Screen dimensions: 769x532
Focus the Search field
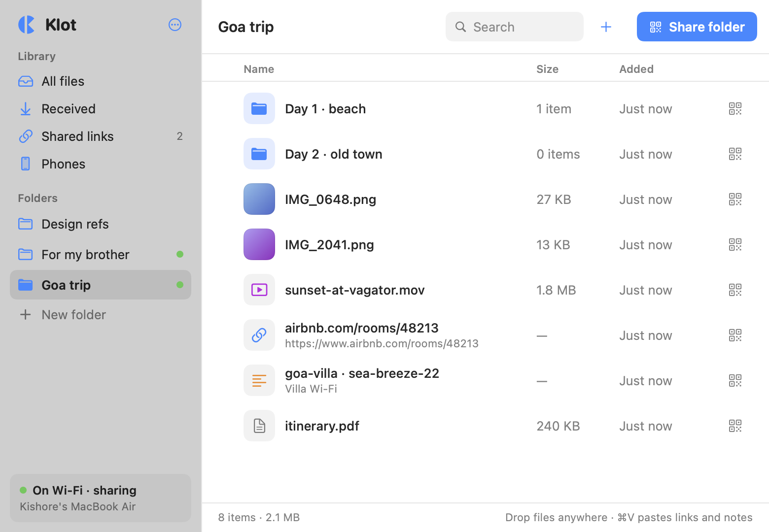514,27
